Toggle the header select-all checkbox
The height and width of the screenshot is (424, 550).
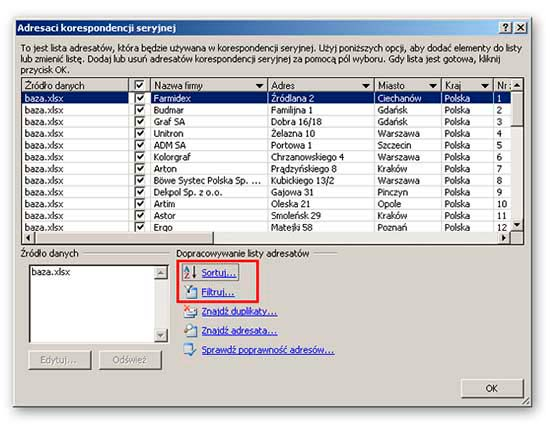coord(139,85)
